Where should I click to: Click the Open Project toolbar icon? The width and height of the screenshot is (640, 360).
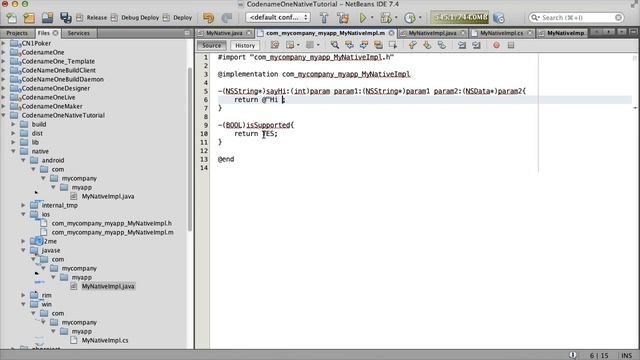47,18
